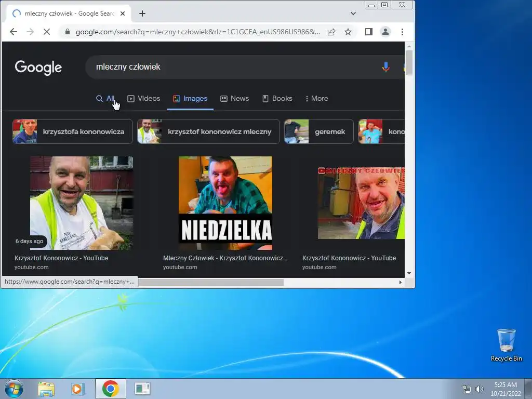
Task: Bookmark this page with the star icon
Action: (x=348, y=32)
